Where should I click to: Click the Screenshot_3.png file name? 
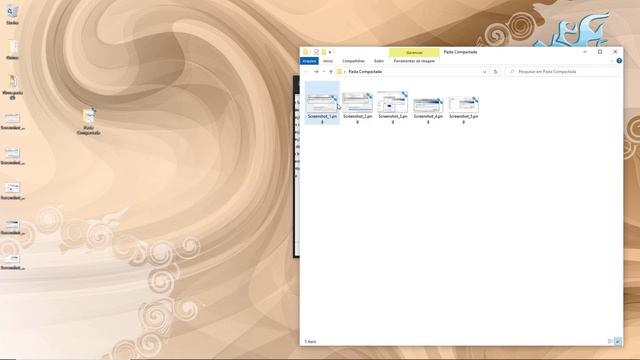[x=393, y=119]
